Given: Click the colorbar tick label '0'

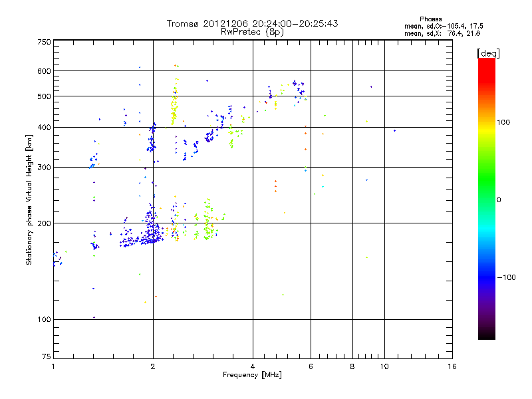Looking at the screenshot, I should (499, 200).
